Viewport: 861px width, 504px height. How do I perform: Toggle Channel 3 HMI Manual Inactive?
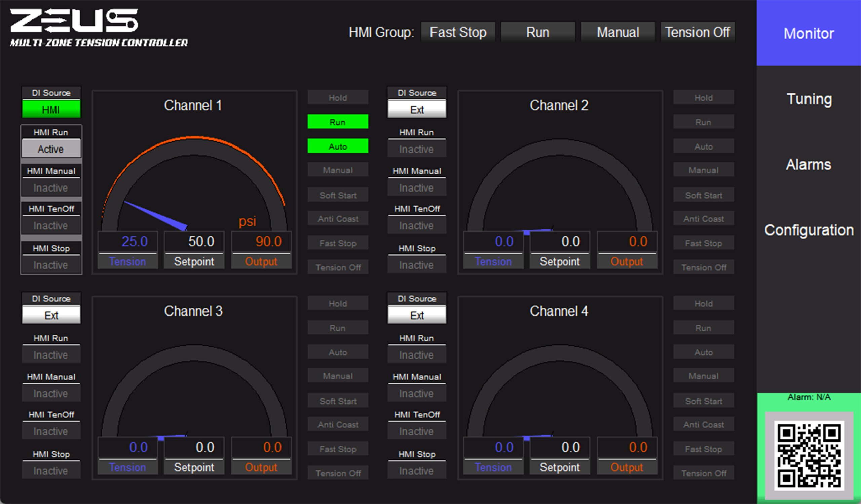51,393
